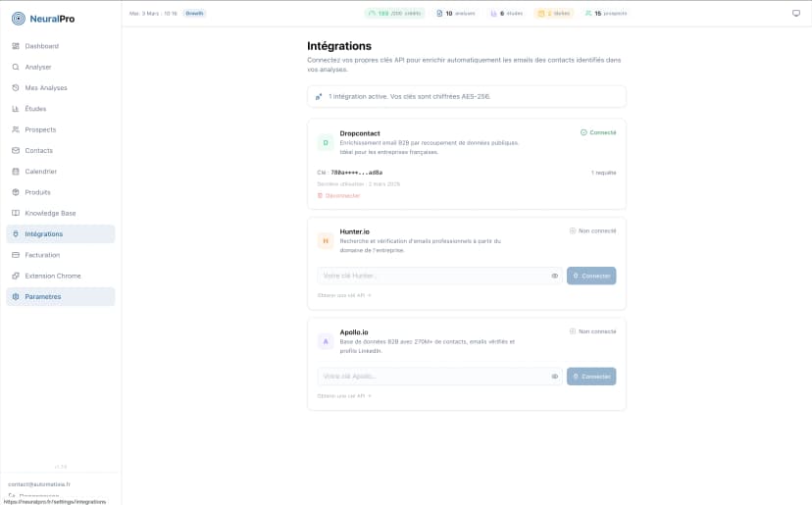Click the credits counter pill
Image resolution: width=812 pixels, height=505 pixels.
pos(394,14)
